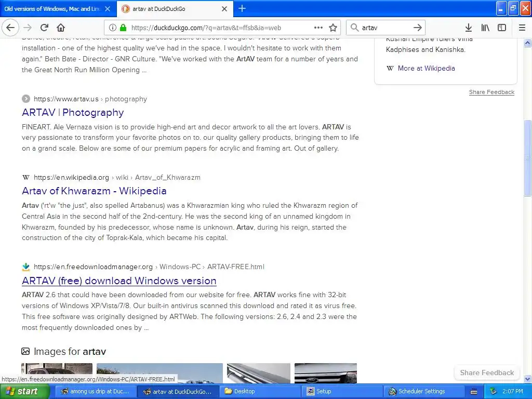Click the Wikipedia W icon in the info panel
532x399 pixels.
(390, 68)
